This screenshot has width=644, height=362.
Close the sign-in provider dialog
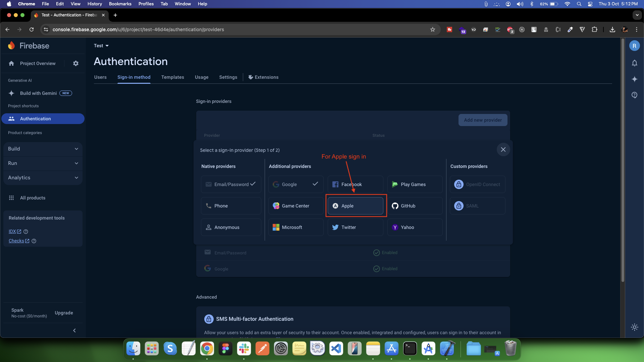[503, 149]
